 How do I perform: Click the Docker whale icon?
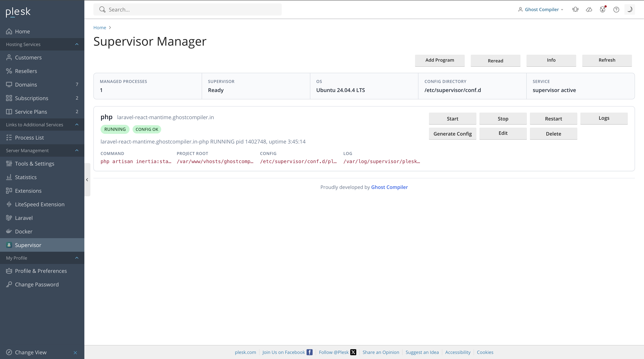click(9, 231)
